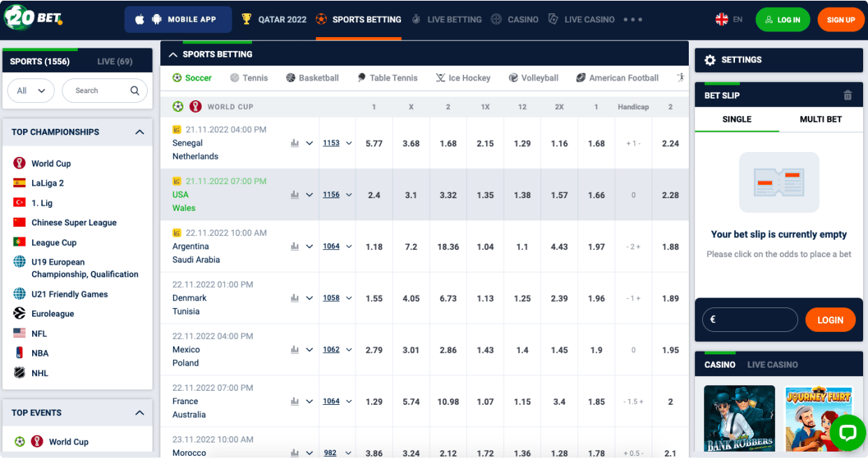Switch to the Live (69) tab
868x458 pixels.
[115, 61]
